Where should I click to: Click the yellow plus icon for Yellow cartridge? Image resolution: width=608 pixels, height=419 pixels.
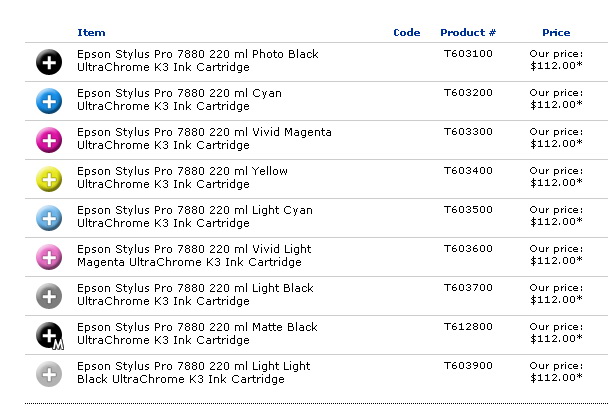(x=49, y=179)
